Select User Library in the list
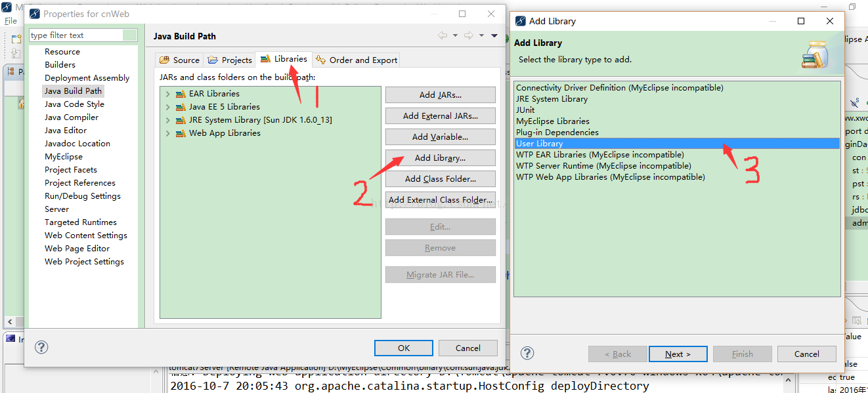868x393 pixels. pos(677,144)
